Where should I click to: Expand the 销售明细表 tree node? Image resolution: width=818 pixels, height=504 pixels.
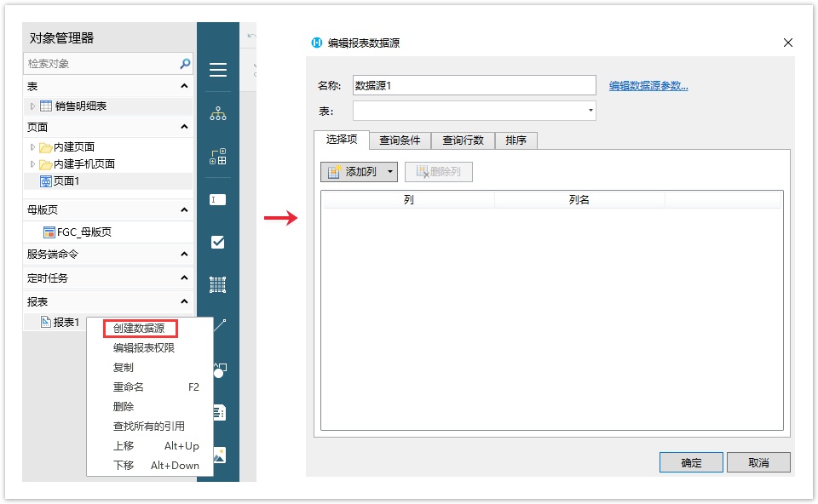[32, 106]
